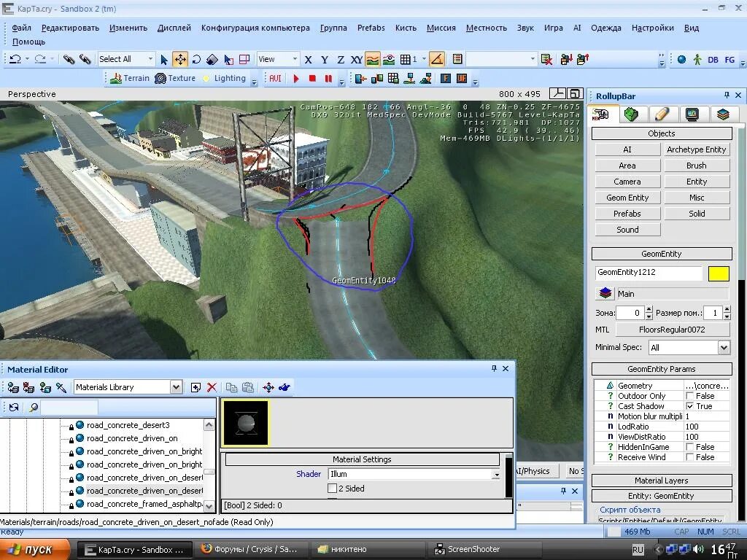Click the FloorsRegular0072 MTL button
This screenshot has height=560, width=747.
pyautogui.click(x=672, y=330)
